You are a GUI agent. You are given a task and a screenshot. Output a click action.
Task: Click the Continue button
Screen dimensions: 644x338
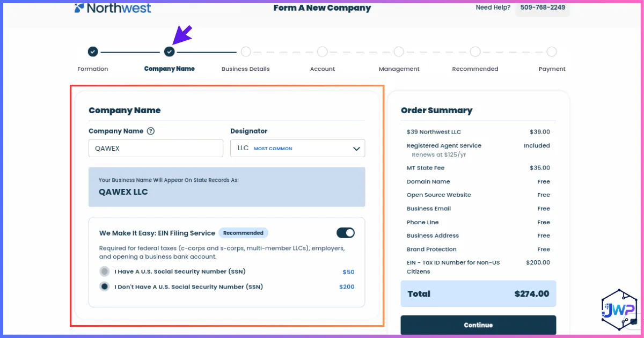pos(478,325)
